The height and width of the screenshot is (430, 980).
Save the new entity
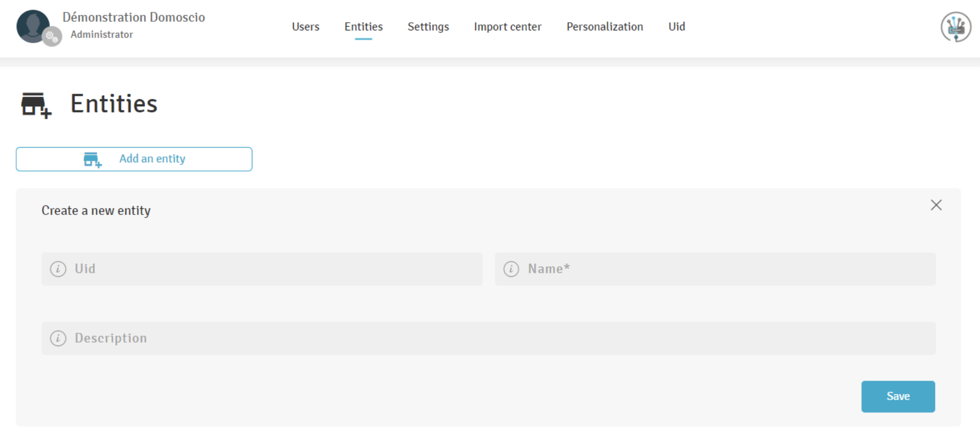pyautogui.click(x=897, y=396)
